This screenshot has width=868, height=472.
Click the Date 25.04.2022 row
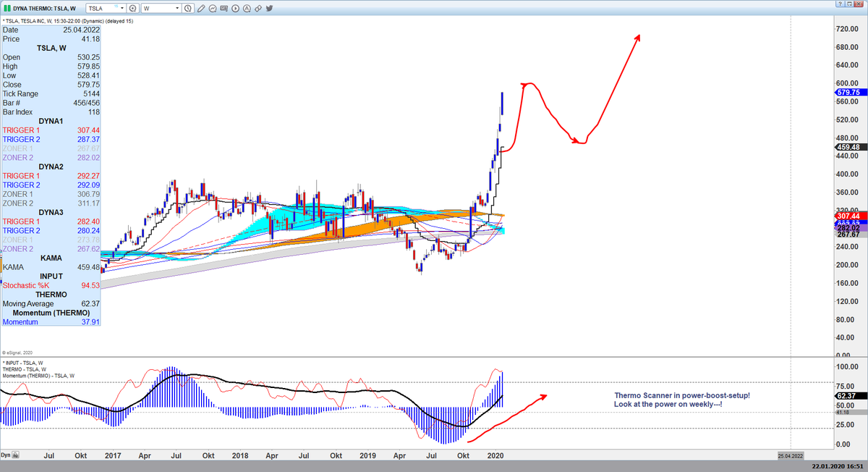[51, 30]
